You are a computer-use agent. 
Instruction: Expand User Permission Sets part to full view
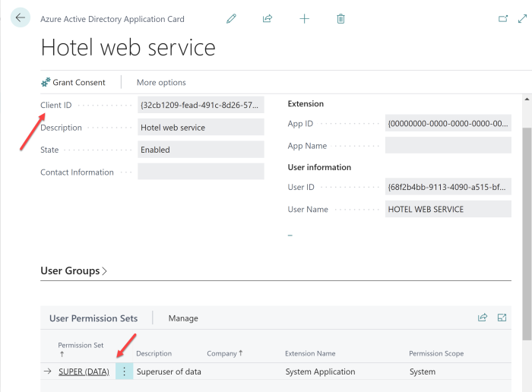coord(502,318)
